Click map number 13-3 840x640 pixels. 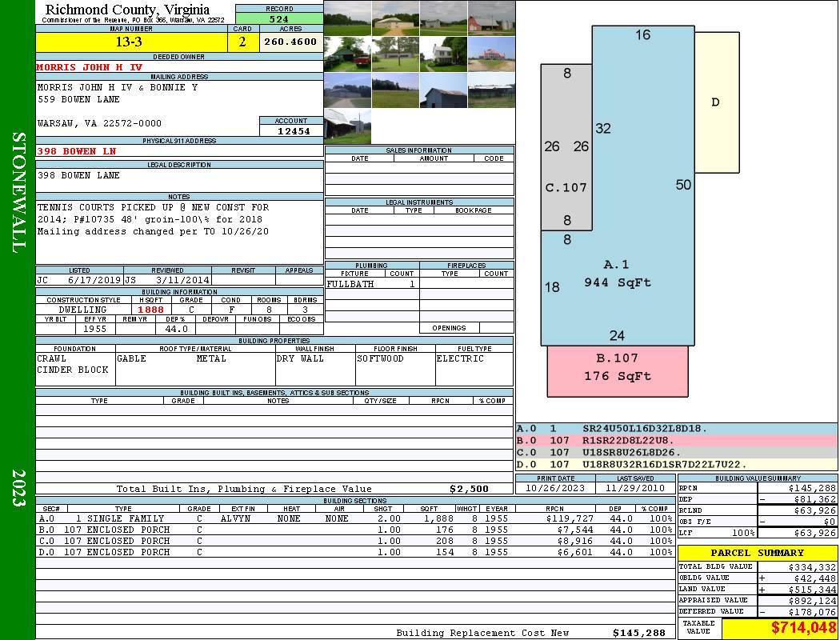(129, 42)
